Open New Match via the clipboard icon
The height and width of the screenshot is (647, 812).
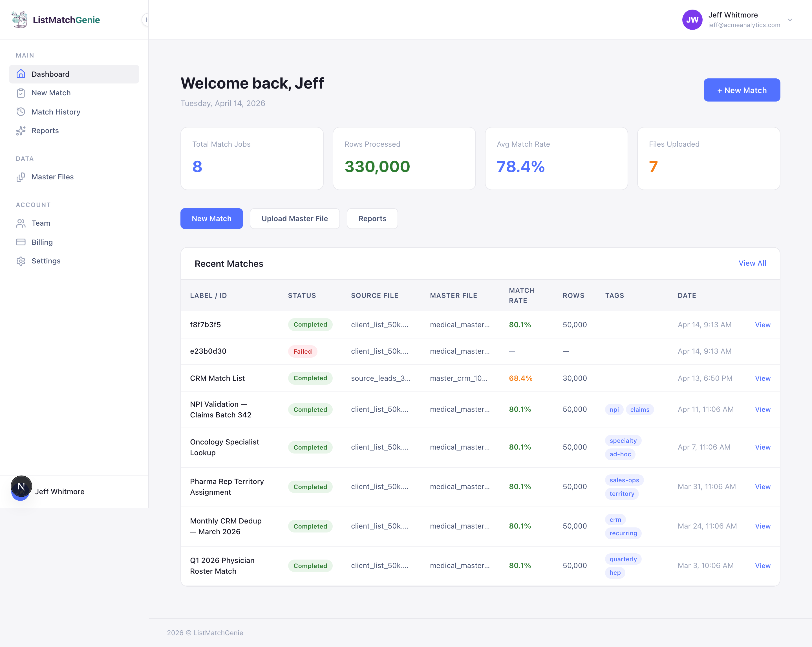21,93
